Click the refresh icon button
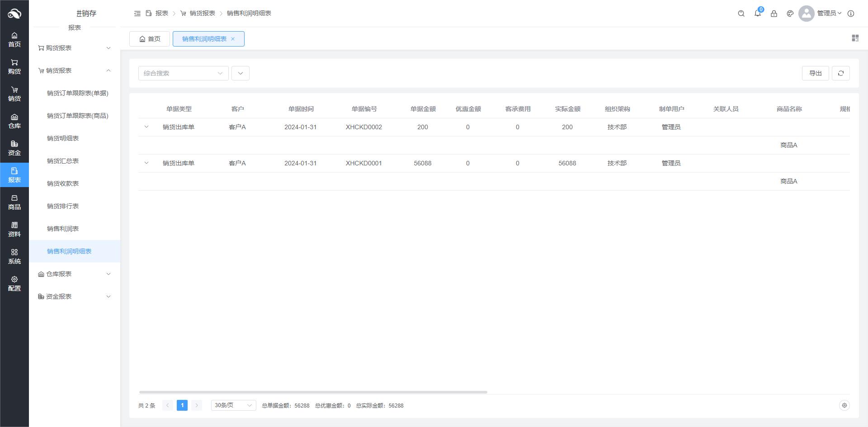 coord(840,73)
